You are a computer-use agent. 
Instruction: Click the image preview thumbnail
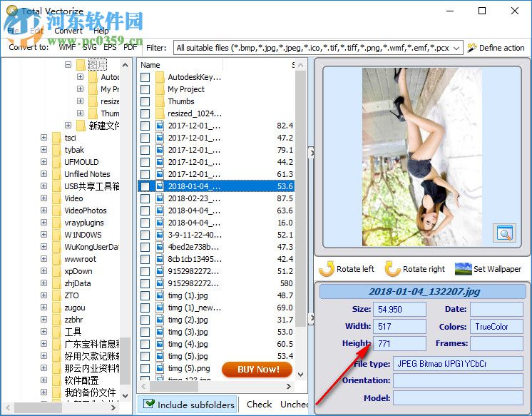(x=422, y=157)
